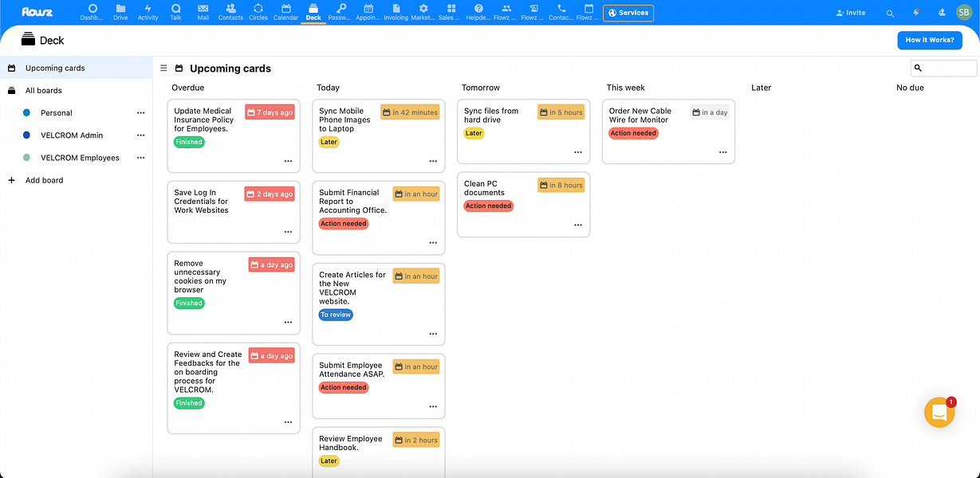Screen dimensions: 980x478
Task: Open the phone icon Contac... app
Action: click(561, 12)
